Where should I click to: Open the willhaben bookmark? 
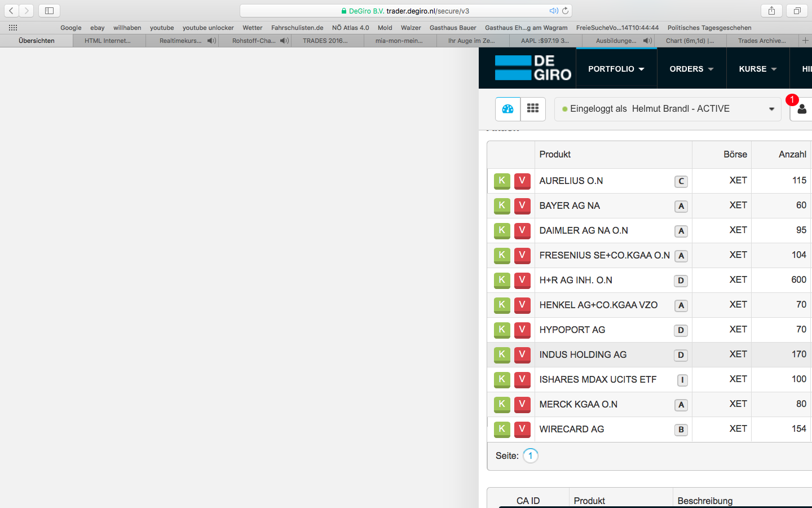[127, 28]
